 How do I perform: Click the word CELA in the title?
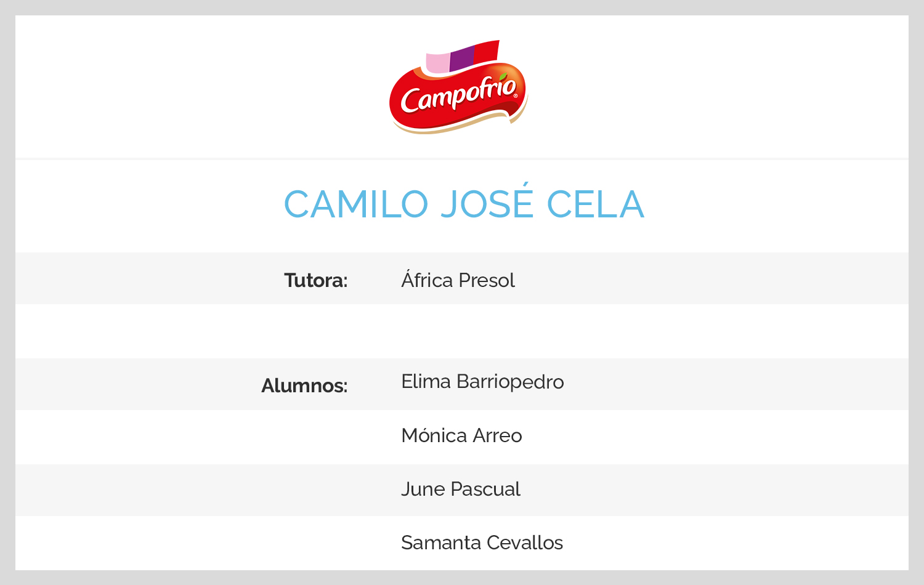click(x=596, y=204)
